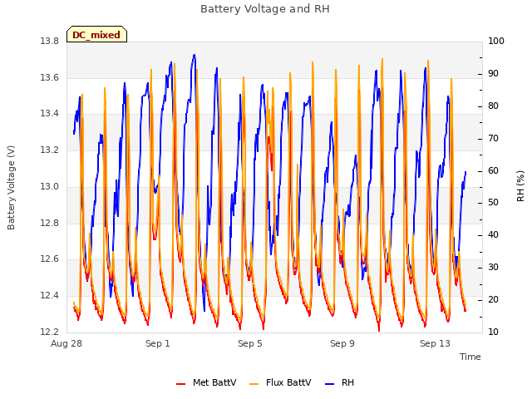532x399 pixels.
Task: Click the 40 RH tick label
Action: coord(493,234)
